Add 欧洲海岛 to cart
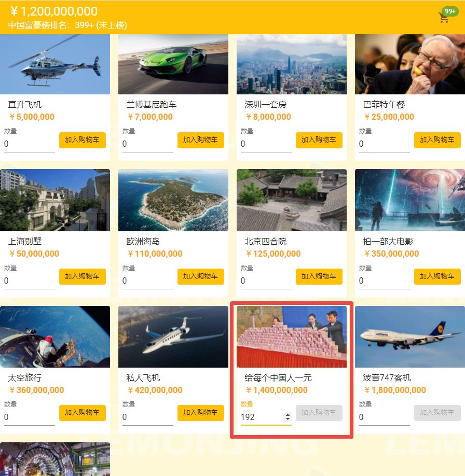 (x=201, y=276)
